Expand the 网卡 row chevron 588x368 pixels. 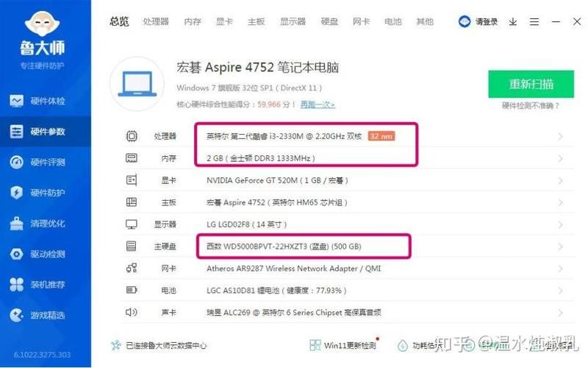coord(561,269)
